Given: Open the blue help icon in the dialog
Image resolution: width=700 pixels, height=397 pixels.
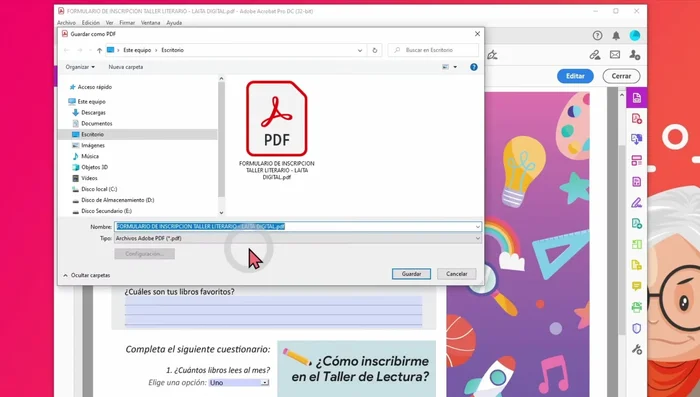Looking at the screenshot, I should point(474,67).
